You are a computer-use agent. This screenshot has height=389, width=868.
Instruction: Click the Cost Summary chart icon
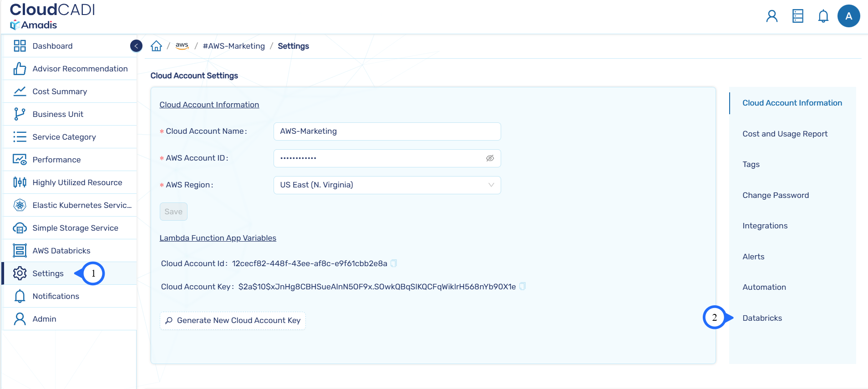pos(20,91)
